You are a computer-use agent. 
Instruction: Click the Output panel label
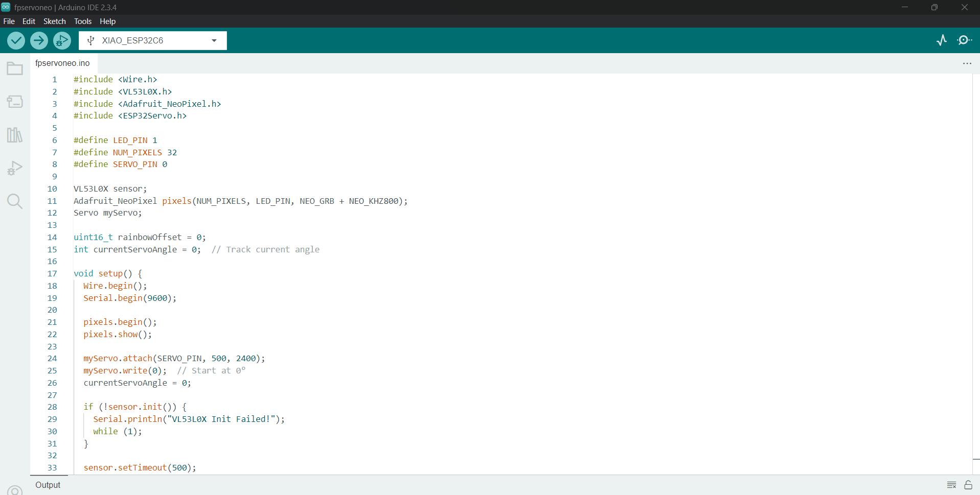tap(48, 485)
